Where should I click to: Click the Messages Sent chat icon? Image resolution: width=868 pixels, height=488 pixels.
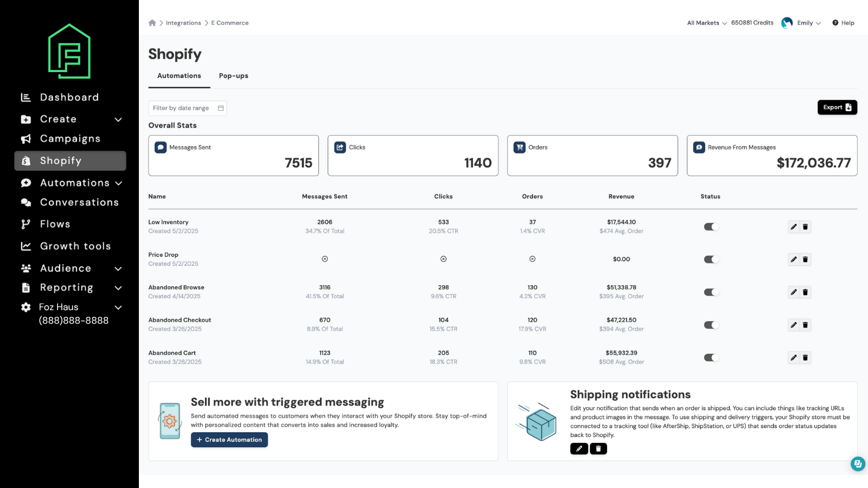coord(161,147)
